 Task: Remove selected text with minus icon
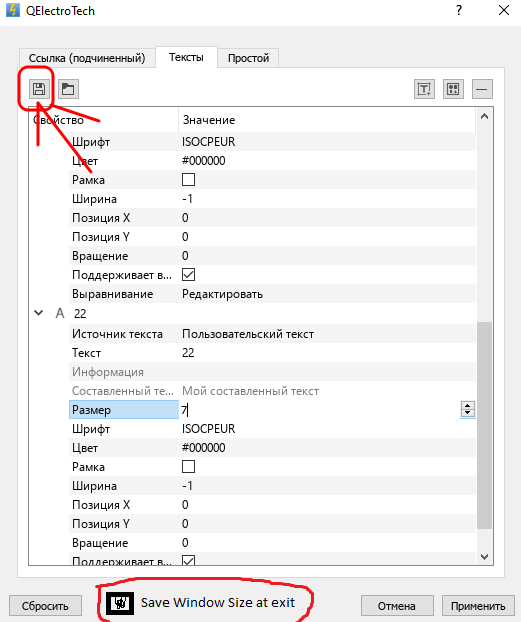click(482, 89)
